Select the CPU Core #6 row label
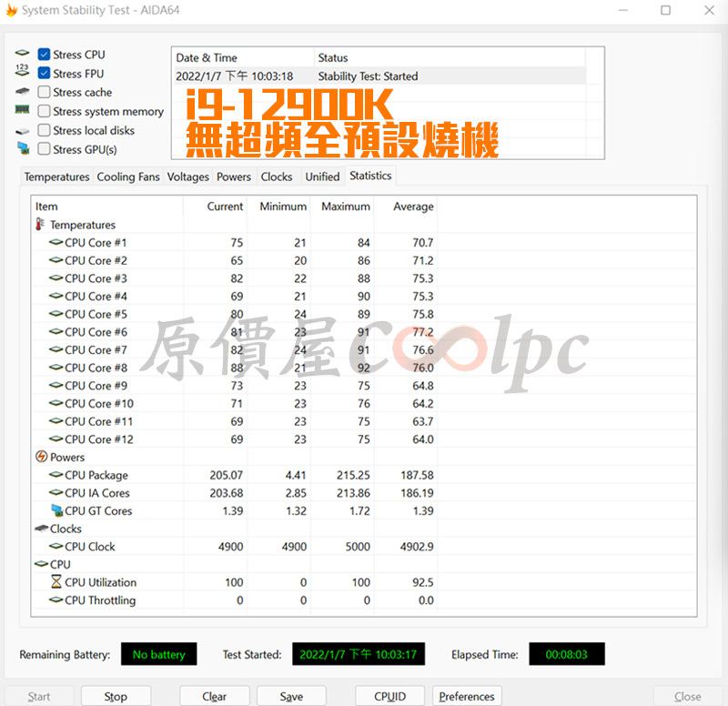728x706 pixels. tap(96, 332)
